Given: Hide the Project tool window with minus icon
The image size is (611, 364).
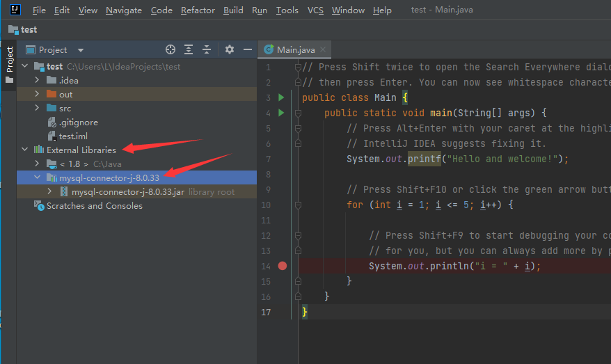Looking at the screenshot, I should (x=248, y=49).
